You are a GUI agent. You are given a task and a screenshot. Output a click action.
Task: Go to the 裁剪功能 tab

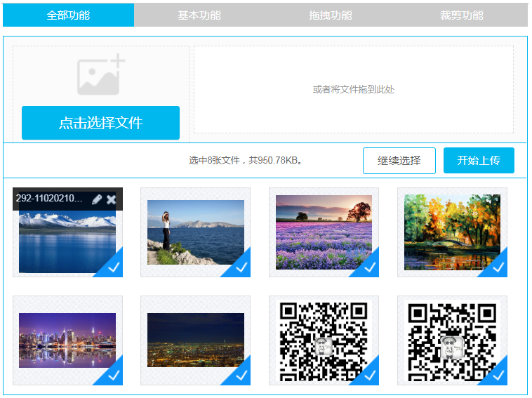tap(462, 15)
